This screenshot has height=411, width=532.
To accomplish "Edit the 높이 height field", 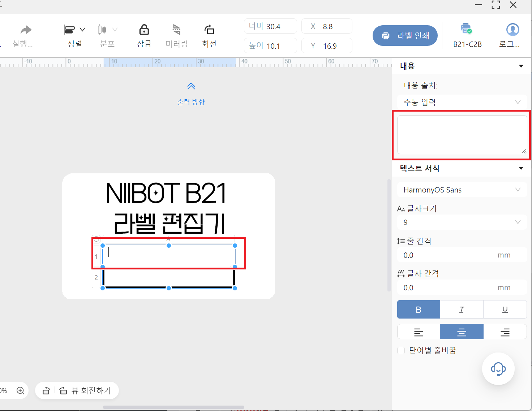I will [270, 46].
